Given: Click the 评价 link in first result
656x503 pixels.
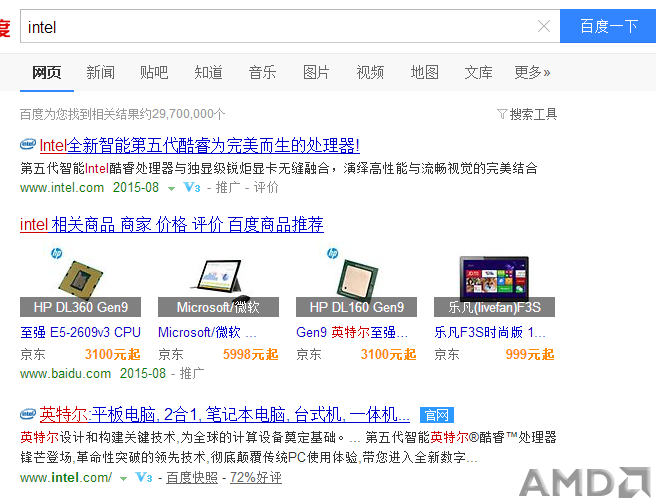Looking at the screenshot, I should point(266,187).
